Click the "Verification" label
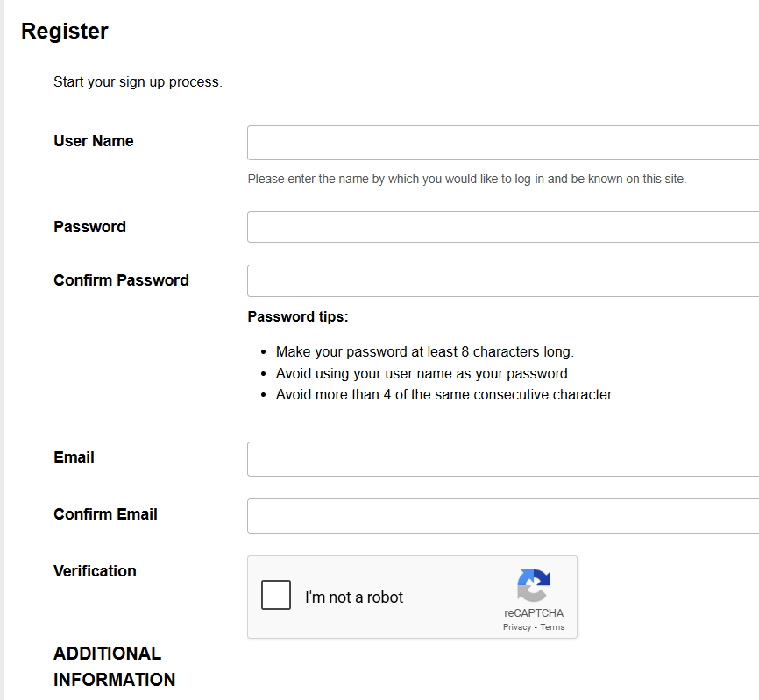Image resolution: width=759 pixels, height=700 pixels. [x=95, y=571]
